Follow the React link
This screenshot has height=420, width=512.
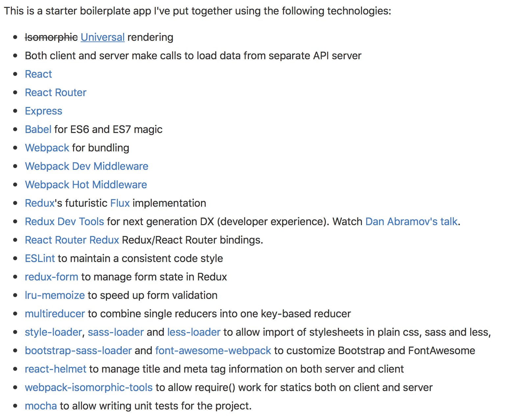[x=38, y=74]
